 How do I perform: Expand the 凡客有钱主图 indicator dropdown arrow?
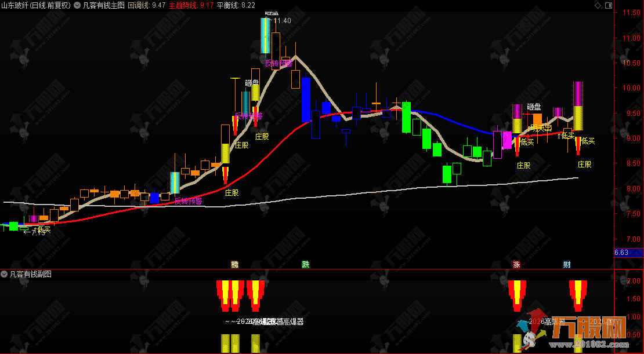[78, 5]
